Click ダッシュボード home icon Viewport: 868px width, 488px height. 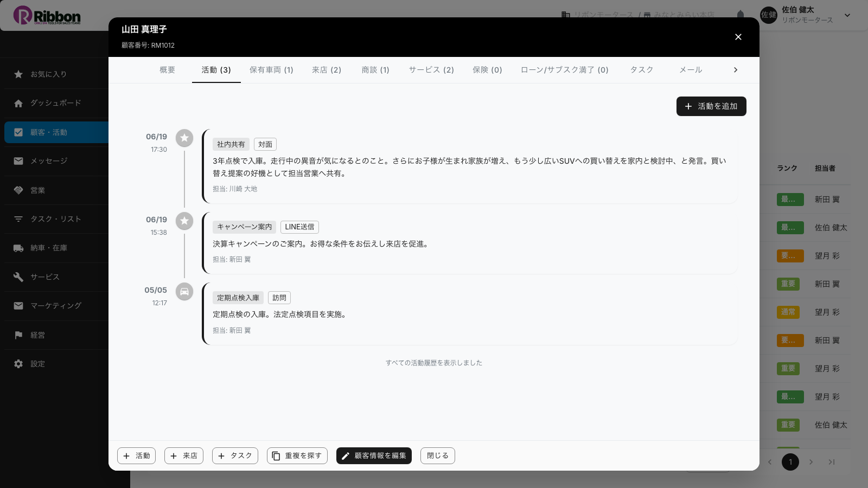[x=18, y=103]
